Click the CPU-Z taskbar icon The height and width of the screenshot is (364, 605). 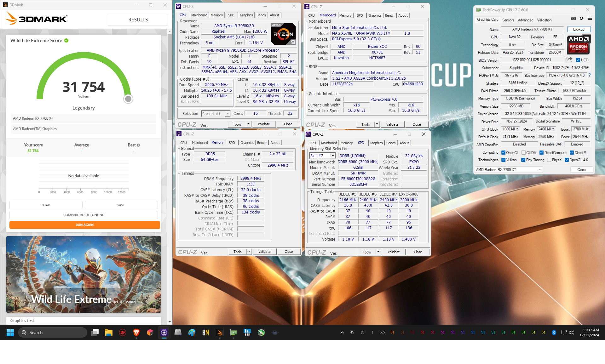point(164,333)
